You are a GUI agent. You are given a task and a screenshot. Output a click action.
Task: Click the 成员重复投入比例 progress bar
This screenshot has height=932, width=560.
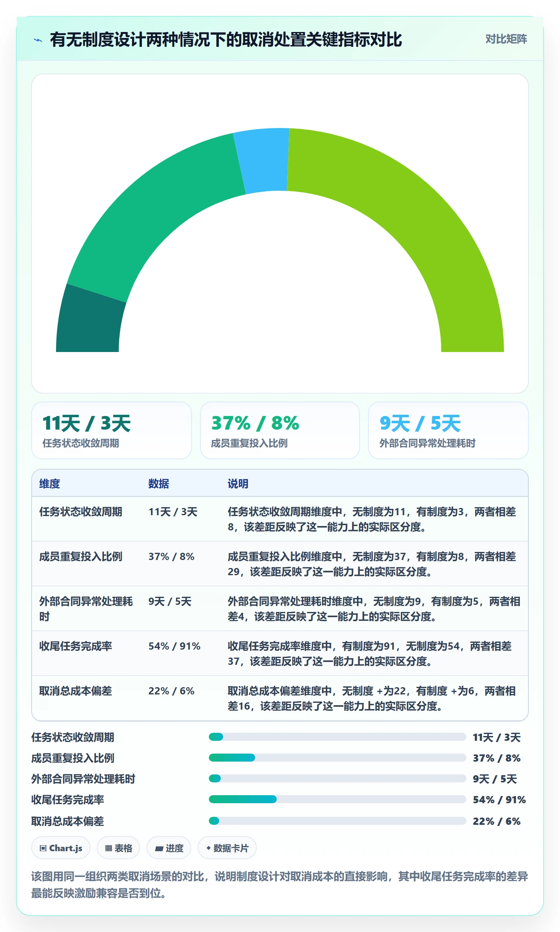337,758
